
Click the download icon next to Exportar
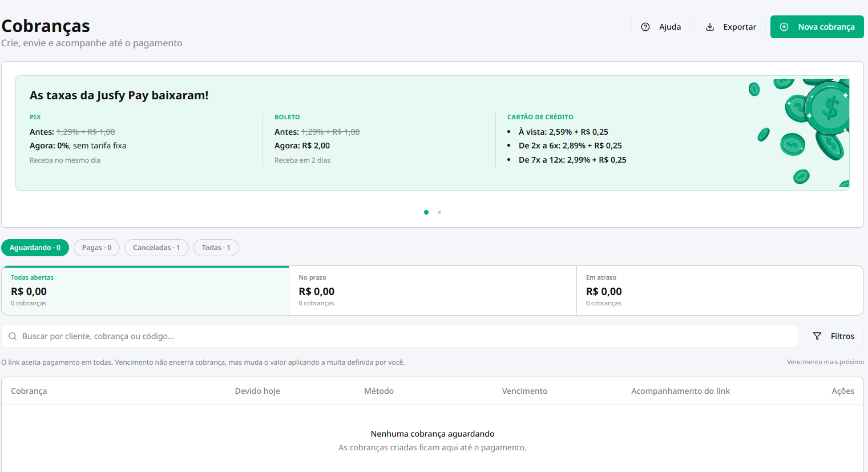pyautogui.click(x=710, y=27)
